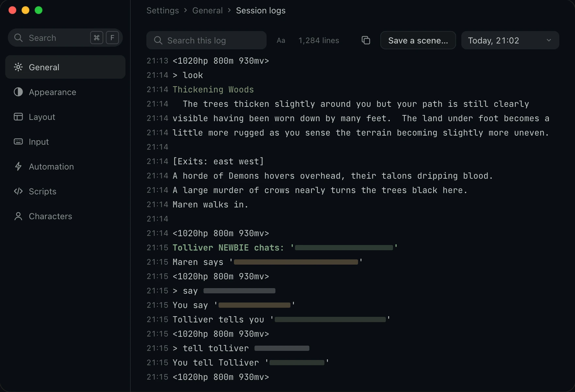Focus the Search this log field
Screen dimensions: 575x392
(x=206, y=40)
